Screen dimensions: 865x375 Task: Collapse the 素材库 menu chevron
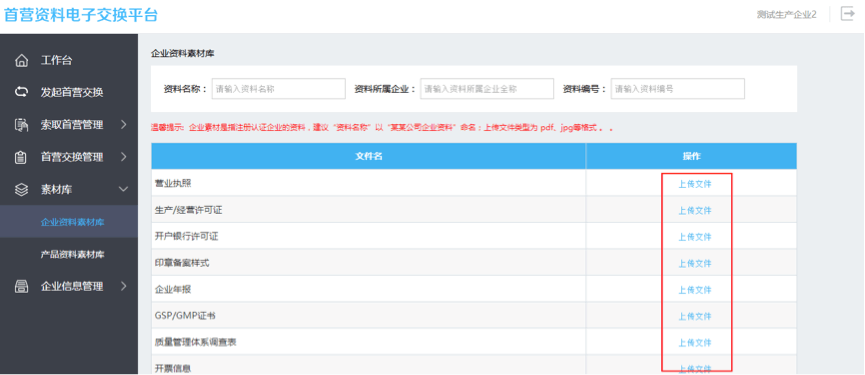pos(124,189)
